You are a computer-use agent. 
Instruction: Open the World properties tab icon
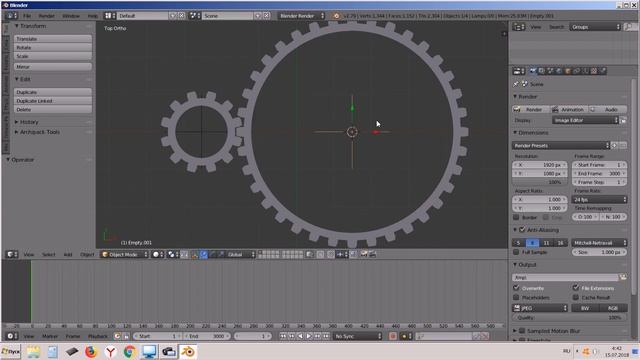pyautogui.click(x=559, y=71)
